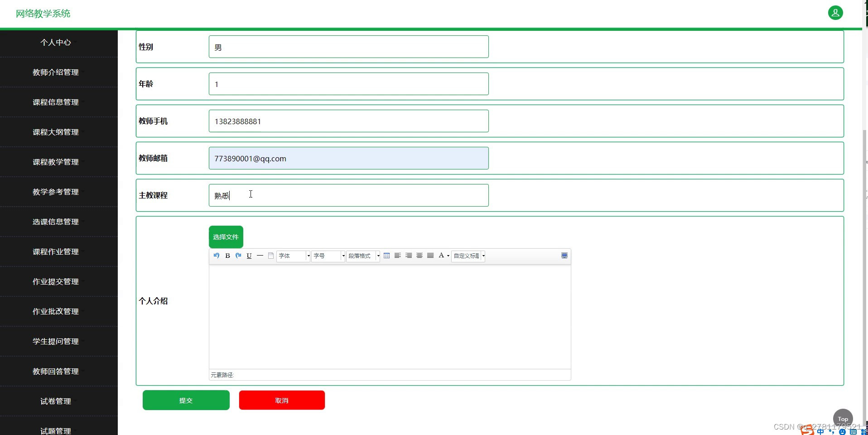Toggle editor fullscreen mode icon
The height and width of the screenshot is (435, 868).
(564, 256)
